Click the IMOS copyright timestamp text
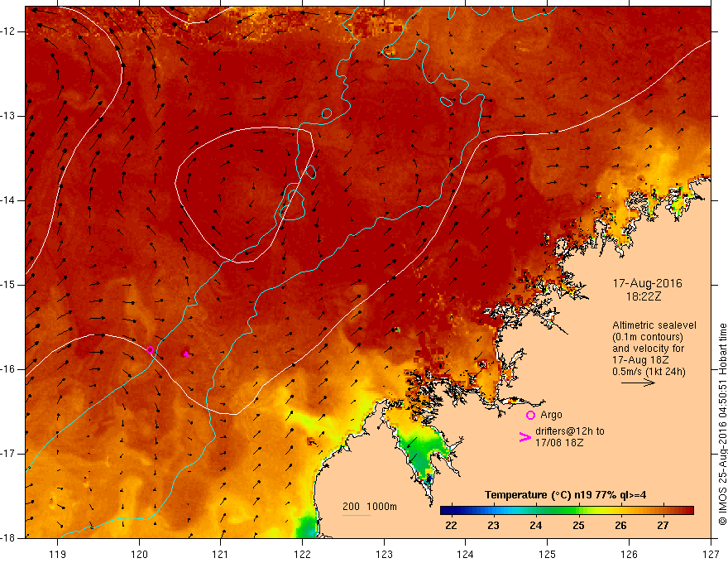 click(x=722, y=424)
